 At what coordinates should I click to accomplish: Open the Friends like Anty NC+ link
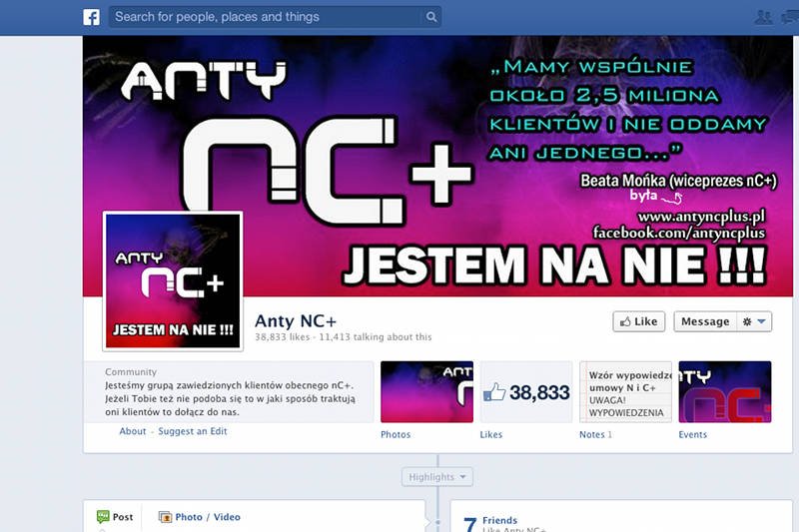coord(500,520)
